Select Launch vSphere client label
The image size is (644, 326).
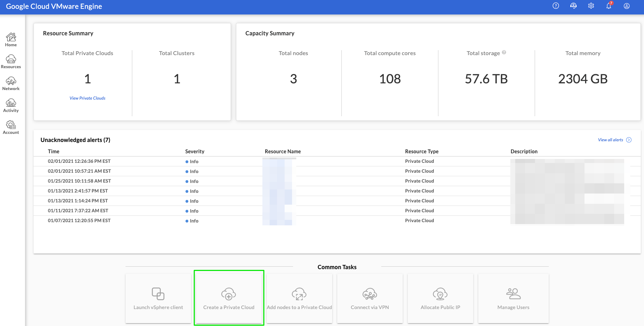158,307
